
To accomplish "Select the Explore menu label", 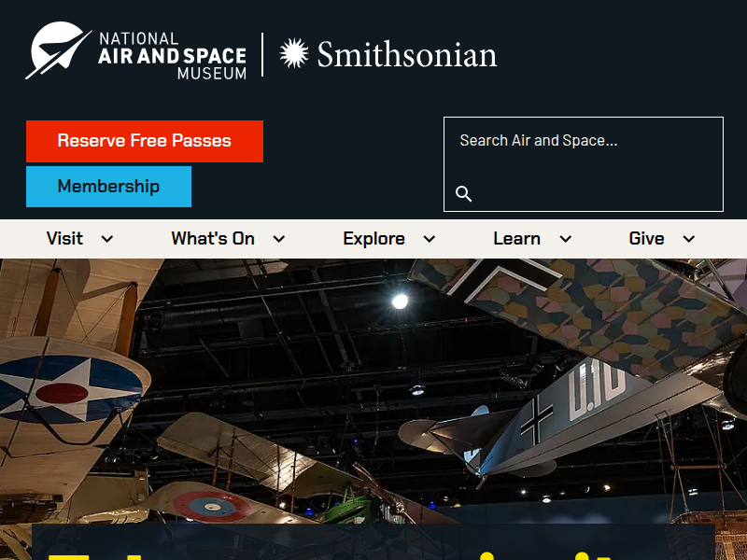I will point(374,239).
